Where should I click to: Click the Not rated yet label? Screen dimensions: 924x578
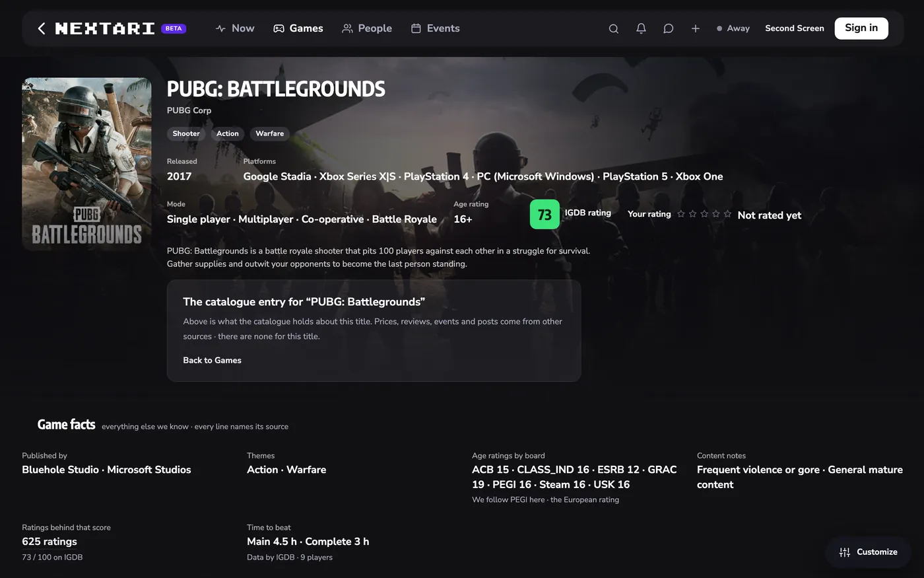[770, 215]
